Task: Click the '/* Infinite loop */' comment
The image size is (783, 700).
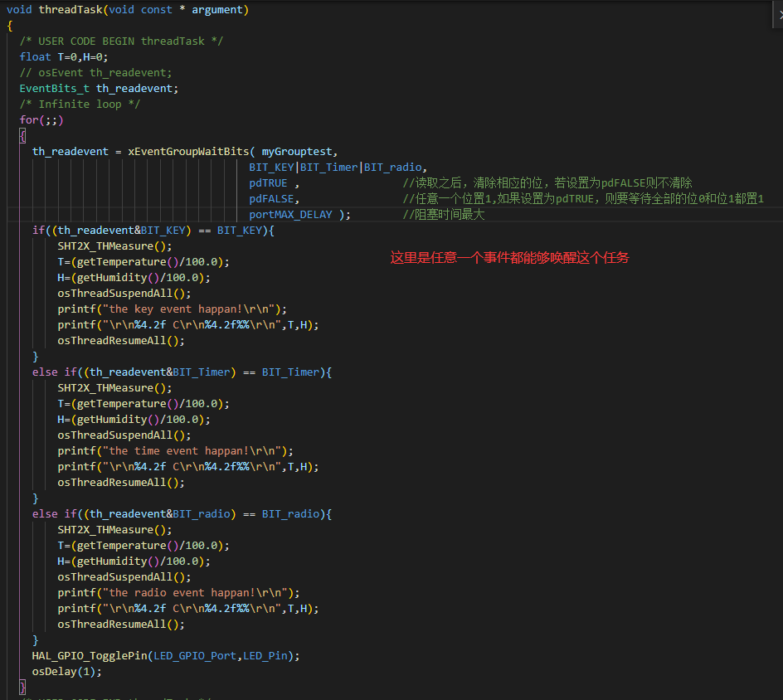Action: click(x=80, y=104)
